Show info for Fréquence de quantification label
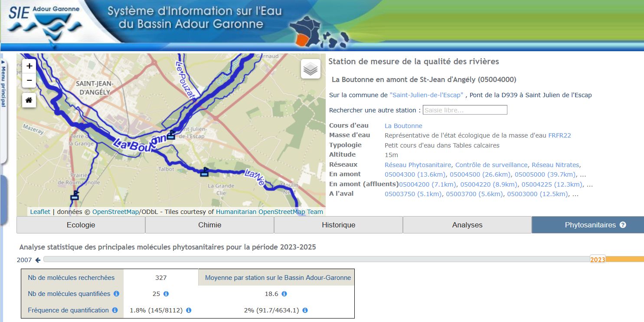Screen dimensions: 644x322 point(115,310)
